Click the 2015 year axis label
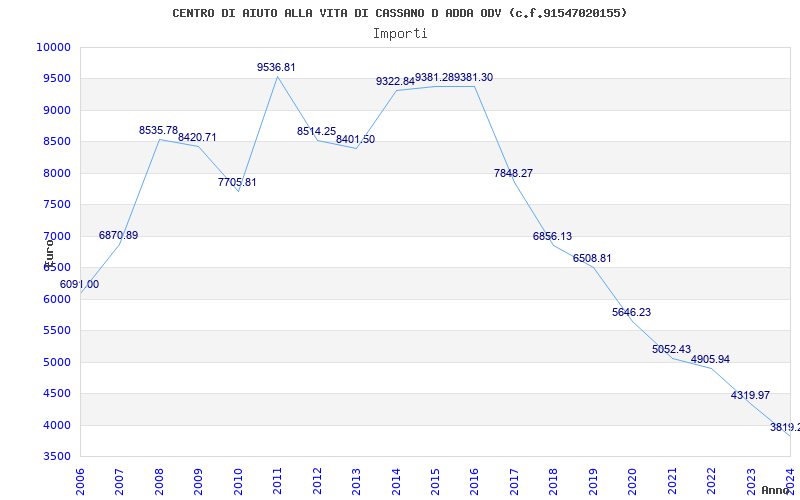 pos(435,482)
